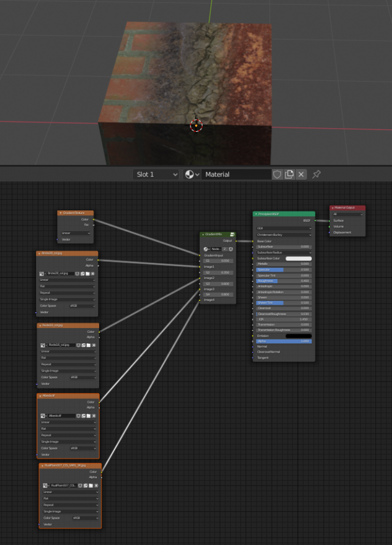
Task: Create new image copy in Bricks28 node
Action: (x=82, y=273)
